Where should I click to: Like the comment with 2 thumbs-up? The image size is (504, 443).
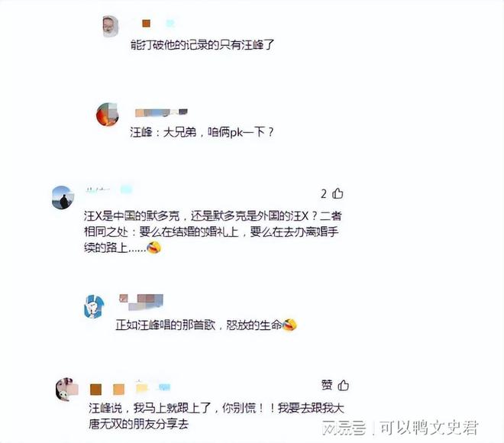(338, 193)
